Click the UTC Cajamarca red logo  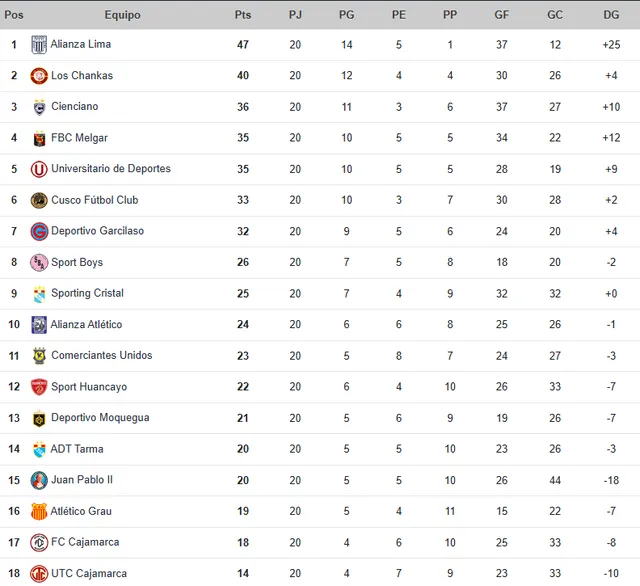tap(39, 574)
